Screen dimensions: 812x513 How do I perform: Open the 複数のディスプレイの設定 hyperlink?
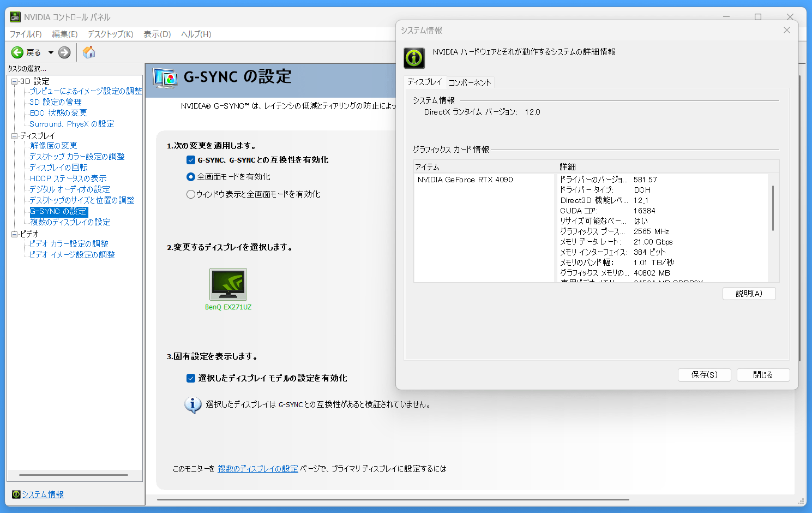(258, 469)
